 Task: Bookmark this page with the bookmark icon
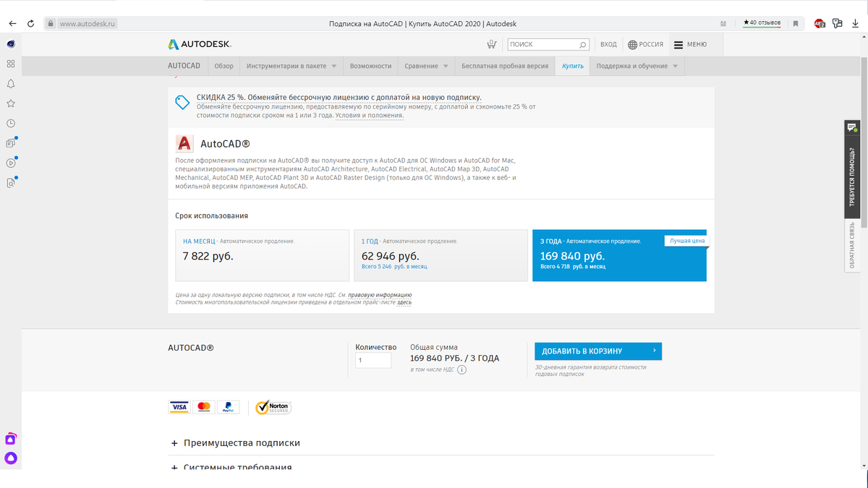(796, 23)
